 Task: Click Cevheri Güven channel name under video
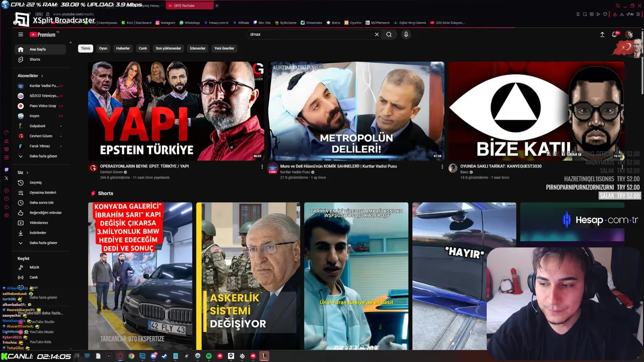click(111, 172)
